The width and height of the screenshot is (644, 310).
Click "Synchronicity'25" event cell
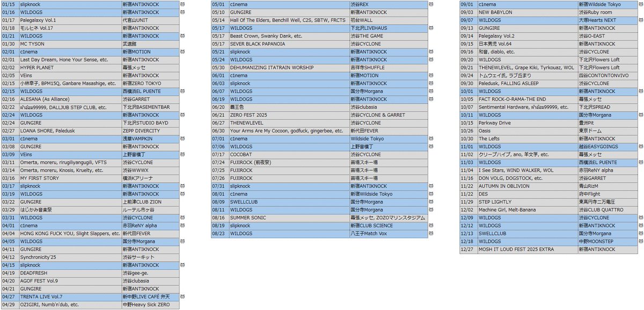(x=70, y=257)
